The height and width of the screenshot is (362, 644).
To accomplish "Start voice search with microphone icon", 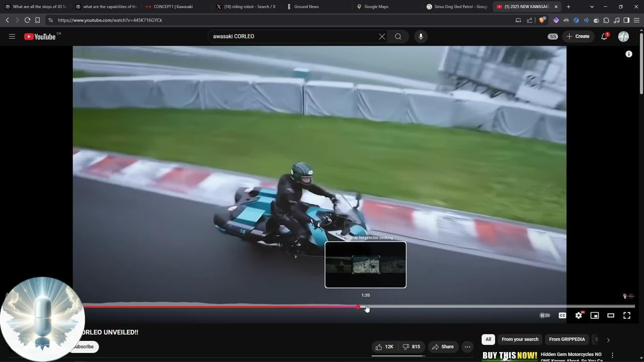I will click(x=421, y=36).
